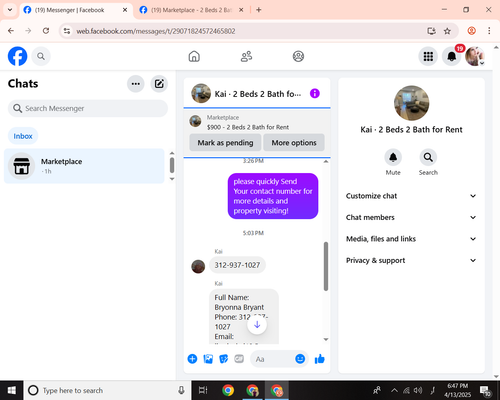This screenshot has height=400, width=500.
Task: Click the Search Messenger field
Action: click(88, 108)
